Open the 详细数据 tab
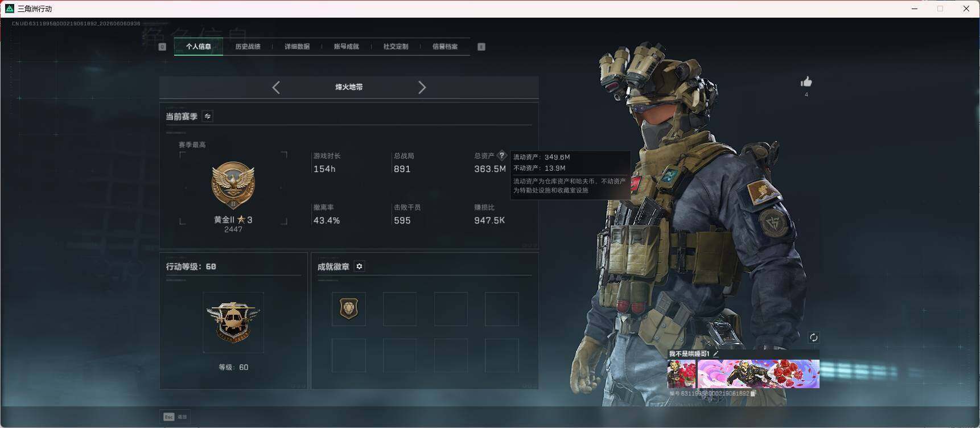Image resolution: width=980 pixels, height=428 pixels. (297, 47)
